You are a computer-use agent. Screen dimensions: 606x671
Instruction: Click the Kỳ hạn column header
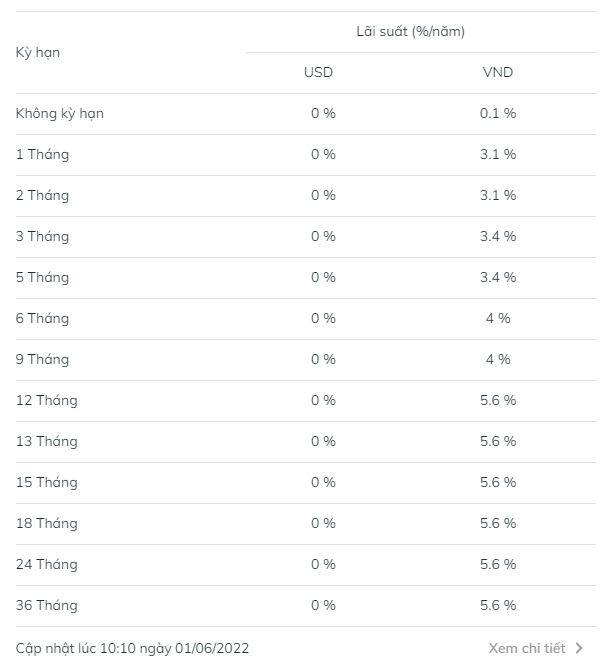coord(38,52)
